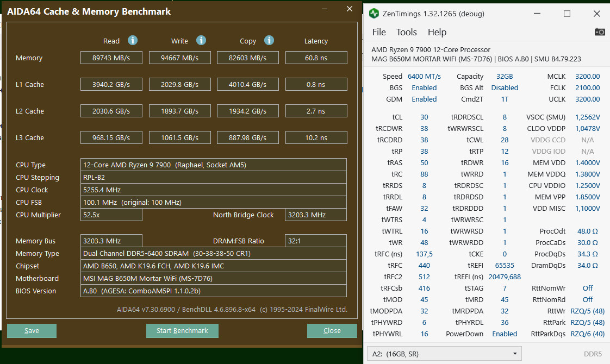Click the Read info icon in AIDA64
The height and width of the screenshot is (364, 610).
133,40
